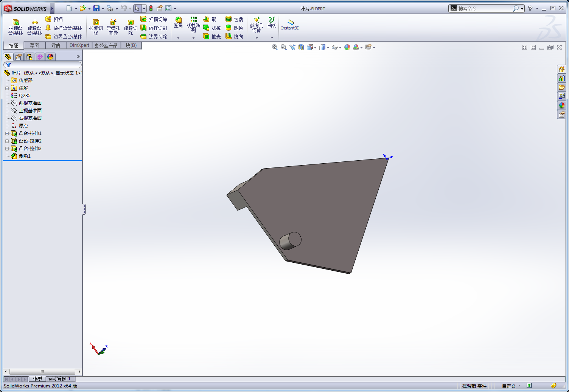The height and width of the screenshot is (392, 569).
Task: Choose the 扫描 sweep boss tool
Action: (54, 19)
